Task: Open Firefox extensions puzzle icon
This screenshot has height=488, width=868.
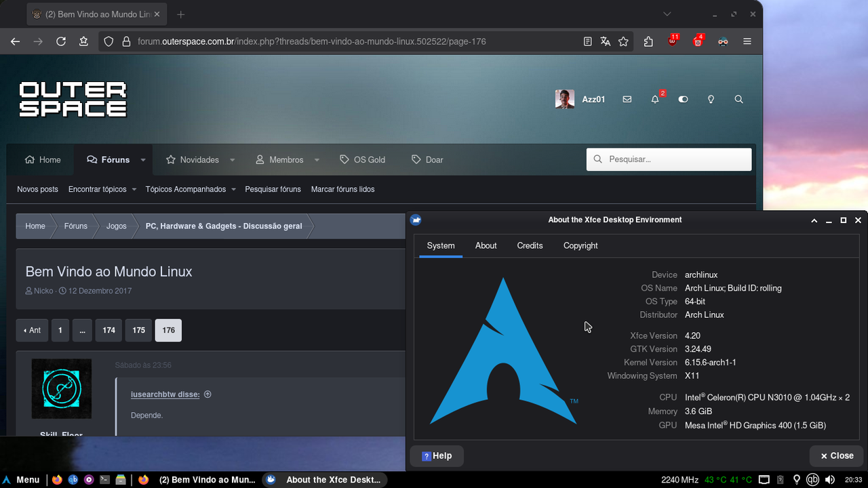Action: click(x=648, y=41)
